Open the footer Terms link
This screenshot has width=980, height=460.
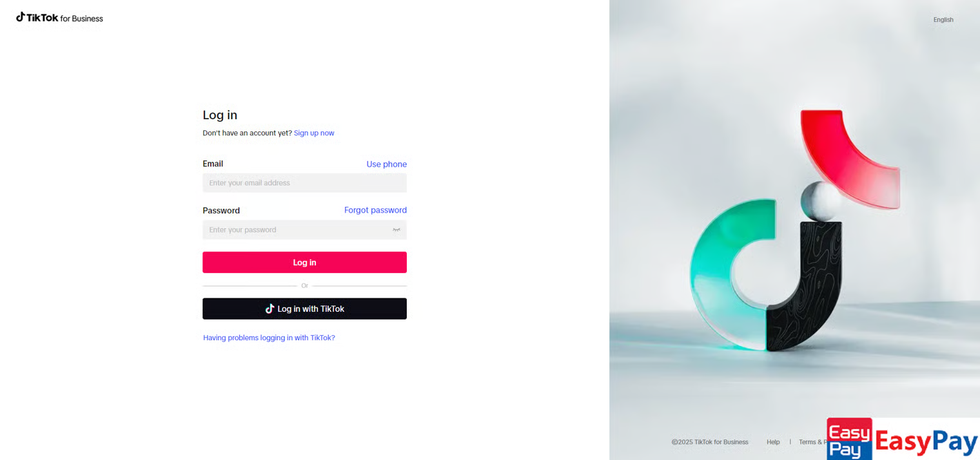coord(813,442)
